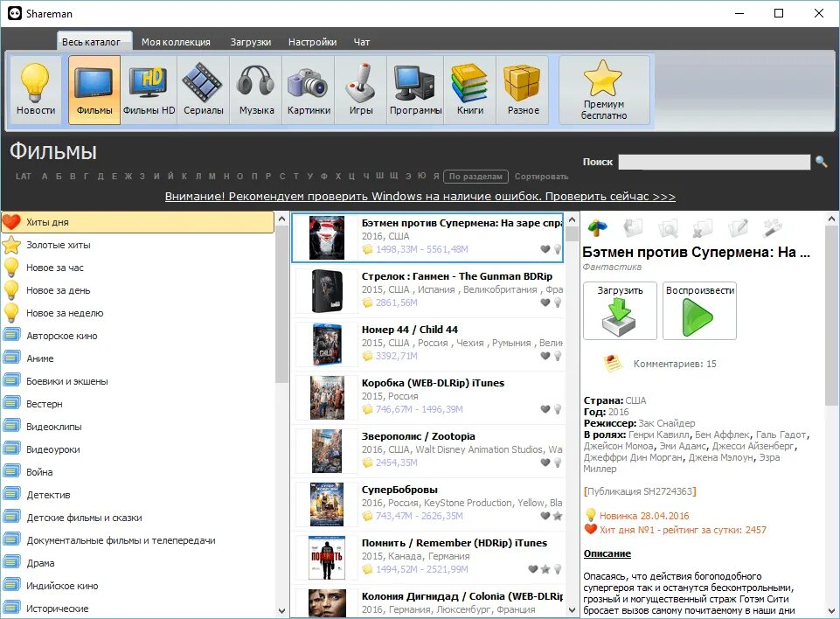Viewport: 840px width, 619px height.
Task: Select the Фильмы monitor category
Action: coord(94,90)
